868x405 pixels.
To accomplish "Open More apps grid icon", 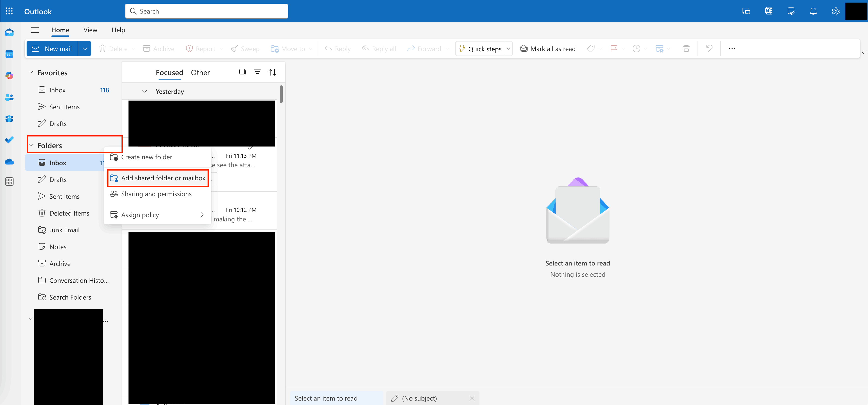I will tap(9, 182).
